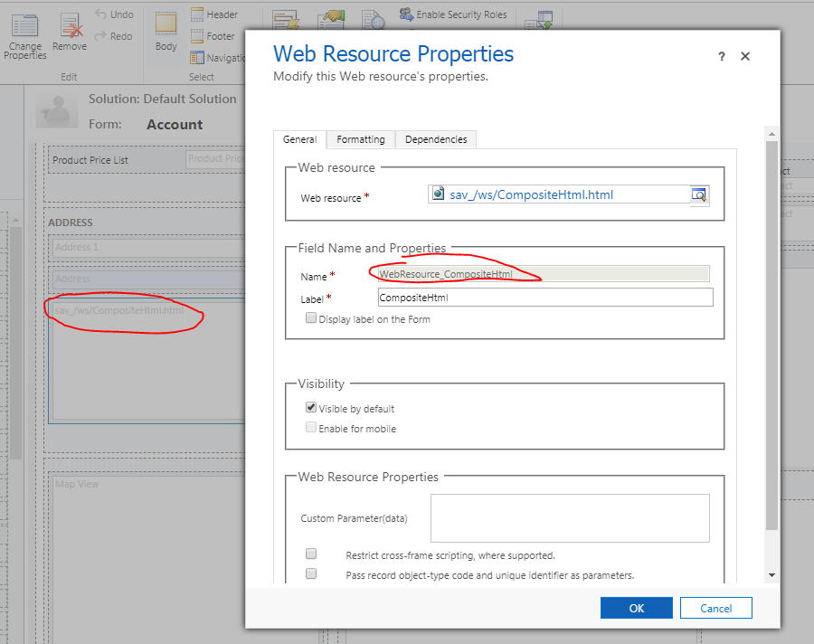Open the sav_/ws/CompositeHtml.html link
Viewport: 814px width, 644px height.
coord(532,194)
